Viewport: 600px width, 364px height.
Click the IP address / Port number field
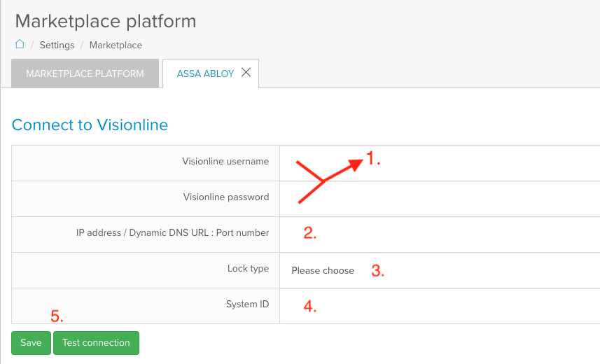[440, 234]
